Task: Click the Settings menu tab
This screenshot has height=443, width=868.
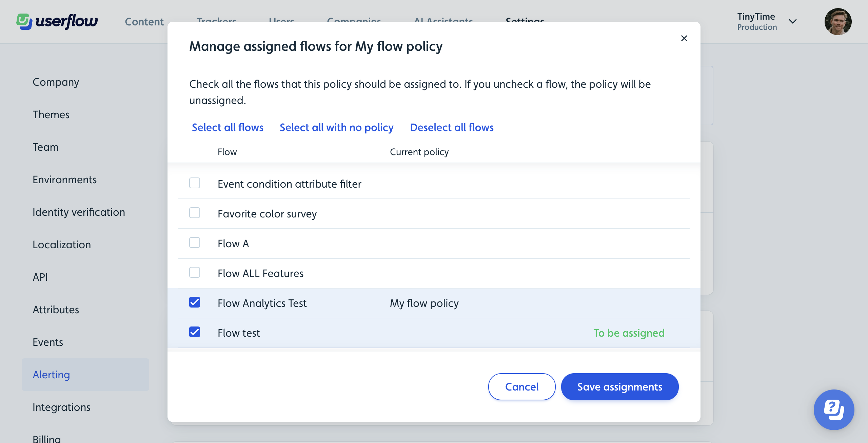Action: tap(525, 21)
